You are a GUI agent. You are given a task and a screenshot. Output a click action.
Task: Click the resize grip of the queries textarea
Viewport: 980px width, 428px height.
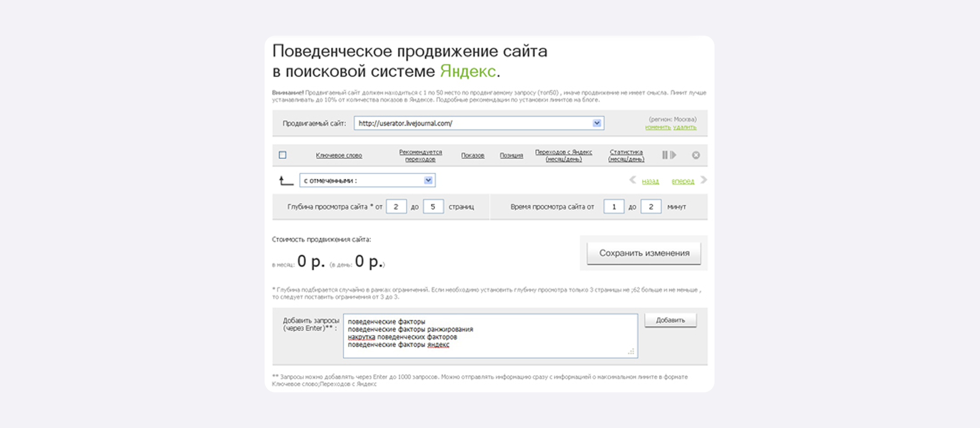click(x=631, y=352)
